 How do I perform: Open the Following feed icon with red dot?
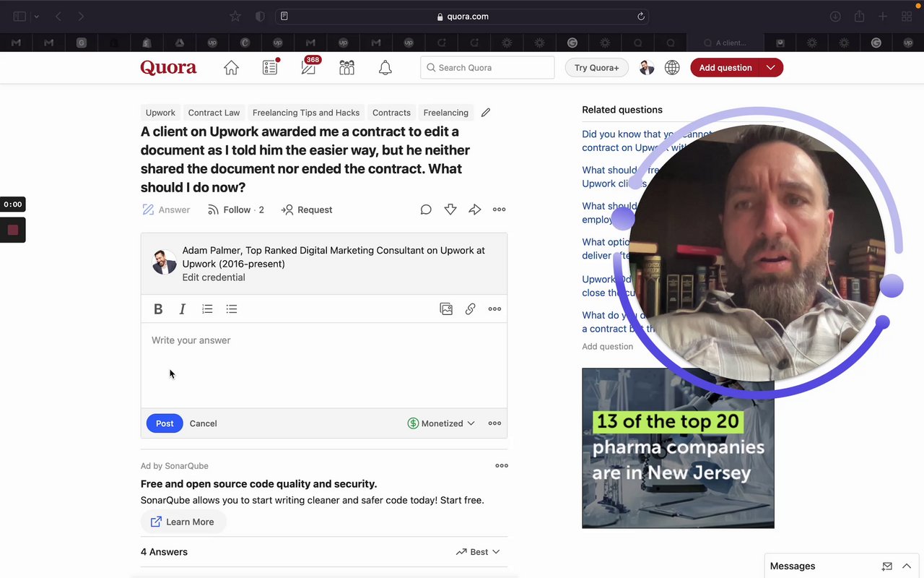coord(270,67)
